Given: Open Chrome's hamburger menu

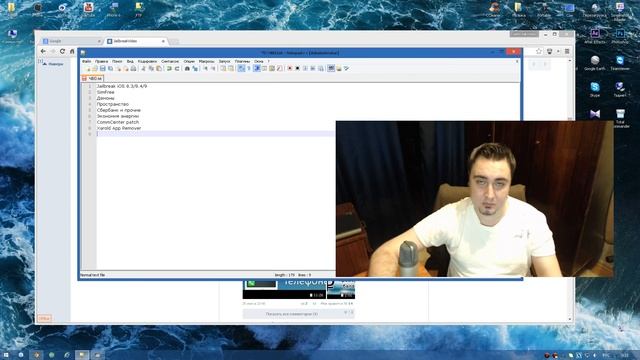Looking at the screenshot, I should pyautogui.click(x=567, y=51).
